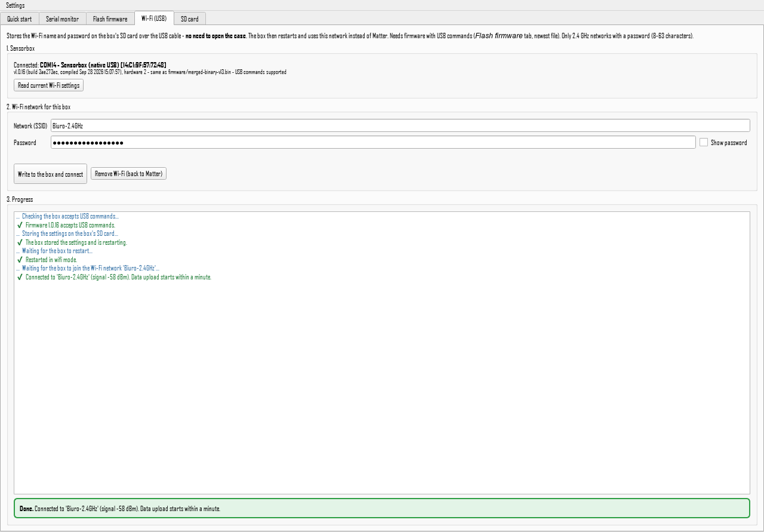The image size is (764, 532).
Task: Click into the Network (SSID) field
Action: click(x=400, y=125)
